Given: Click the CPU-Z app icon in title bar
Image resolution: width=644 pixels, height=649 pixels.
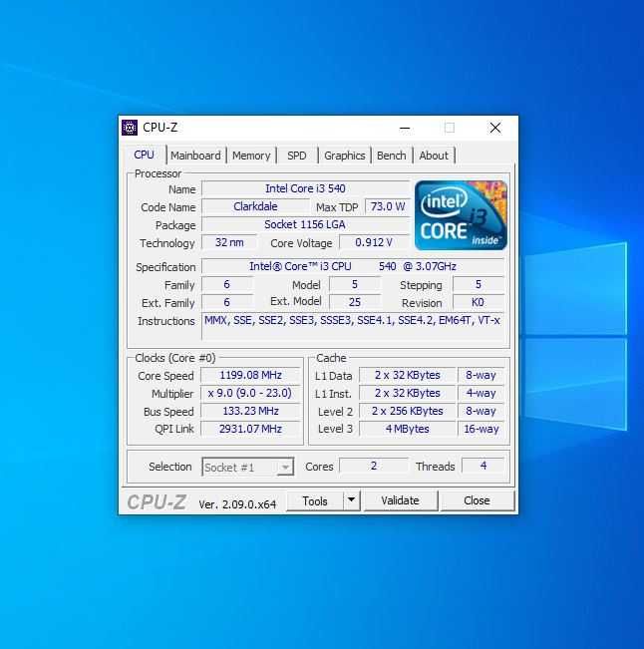Looking at the screenshot, I should point(130,128).
